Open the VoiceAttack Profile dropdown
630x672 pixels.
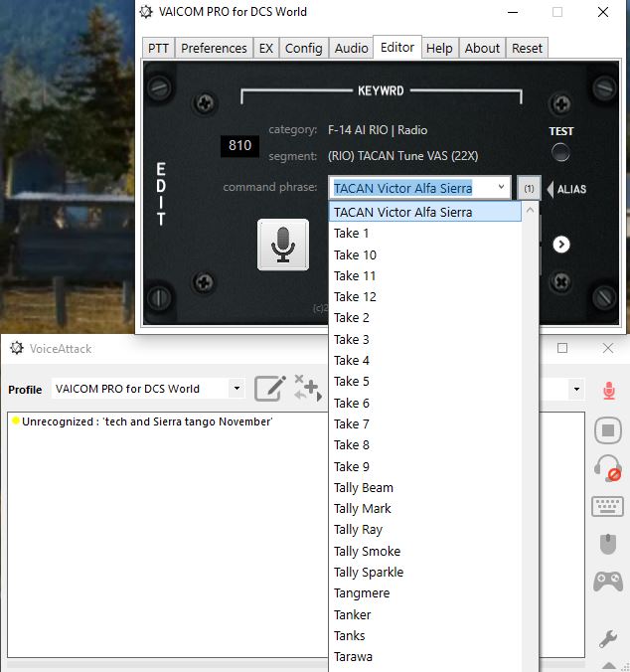click(236, 389)
